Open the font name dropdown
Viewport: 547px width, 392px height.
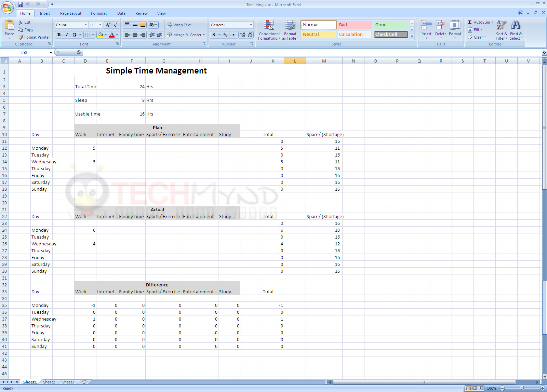(x=85, y=25)
